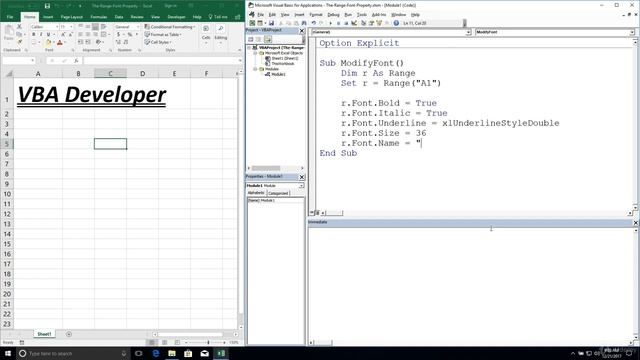Switch to the Page Layout tab
Viewport: 640px width, 360px height.
pyautogui.click(x=71, y=17)
